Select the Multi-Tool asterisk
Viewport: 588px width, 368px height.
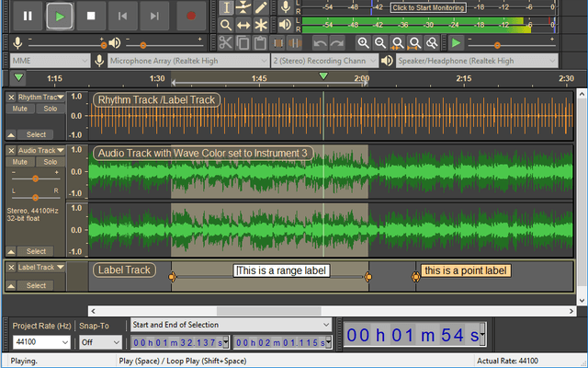tap(261, 25)
